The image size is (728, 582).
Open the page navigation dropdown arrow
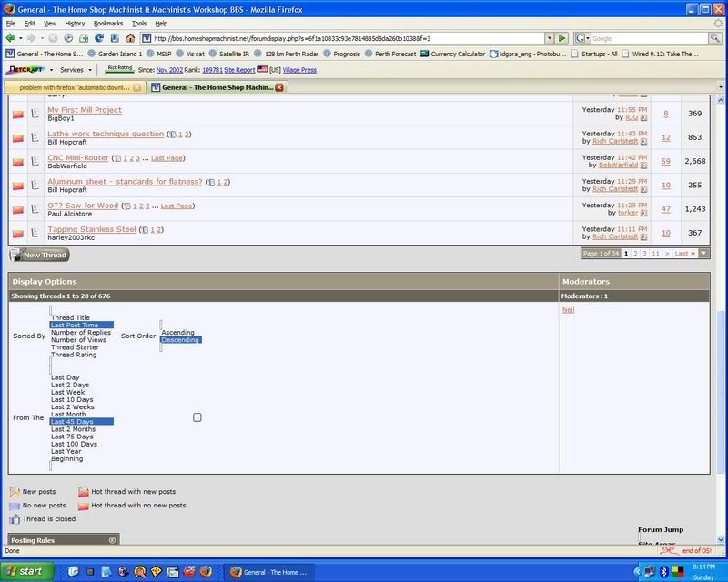coord(703,254)
